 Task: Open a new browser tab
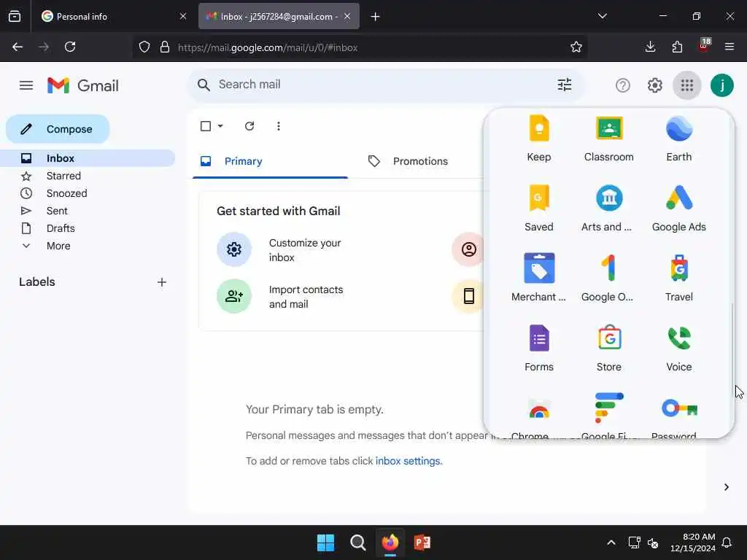coord(375,16)
